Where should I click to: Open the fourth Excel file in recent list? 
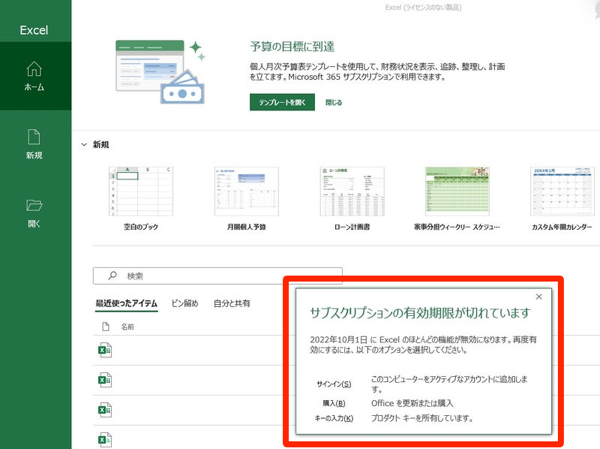[x=105, y=439]
